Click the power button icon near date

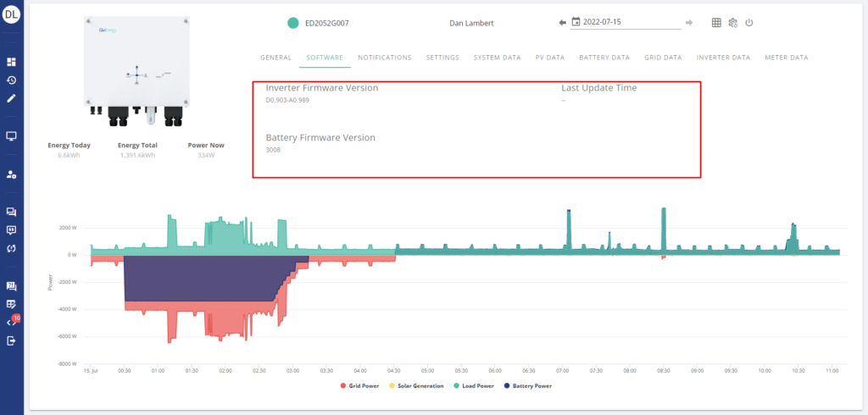pyautogui.click(x=748, y=23)
